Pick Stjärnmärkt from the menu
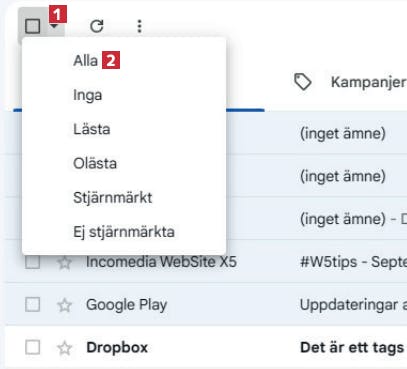 pos(113,198)
